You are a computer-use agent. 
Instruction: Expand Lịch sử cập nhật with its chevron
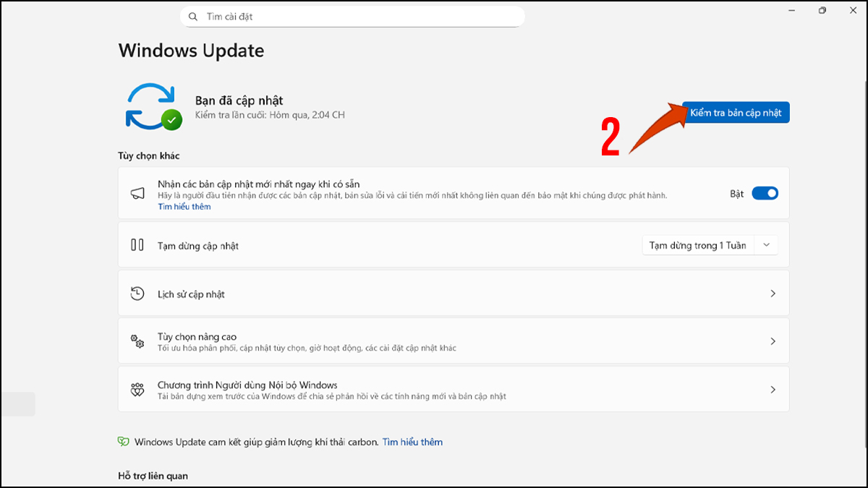coord(773,294)
